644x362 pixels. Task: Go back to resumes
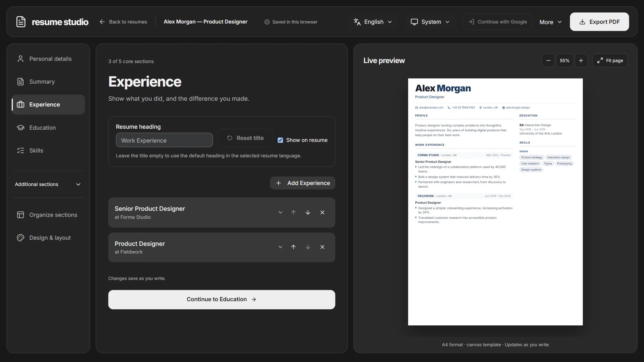click(123, 22)
